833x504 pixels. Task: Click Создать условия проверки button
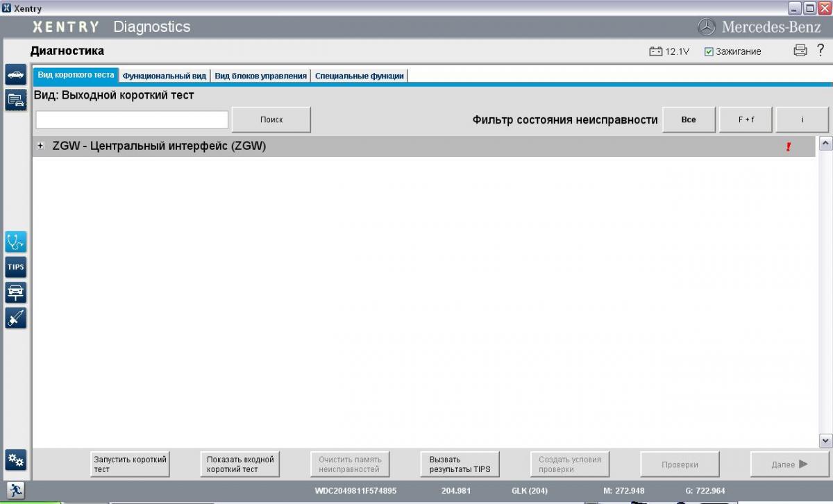click(x=570, y=464)
